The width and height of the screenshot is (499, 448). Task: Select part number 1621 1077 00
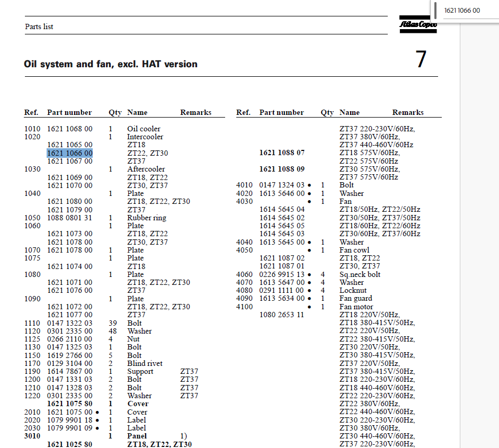tap(70, 315)
